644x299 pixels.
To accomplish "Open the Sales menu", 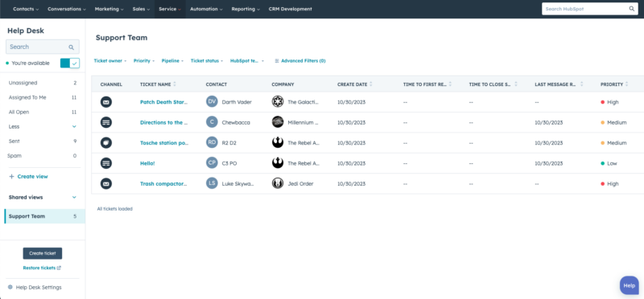I will pos(142,9).
